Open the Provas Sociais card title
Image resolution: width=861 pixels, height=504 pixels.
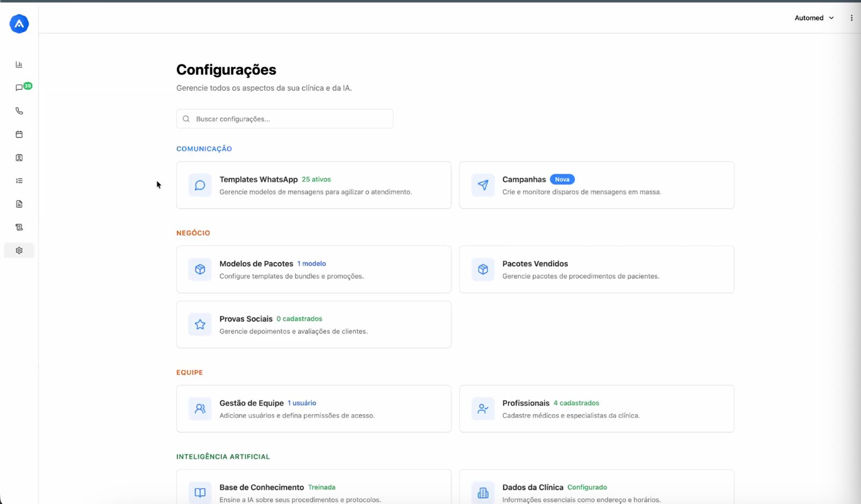[x=246, y=319]
